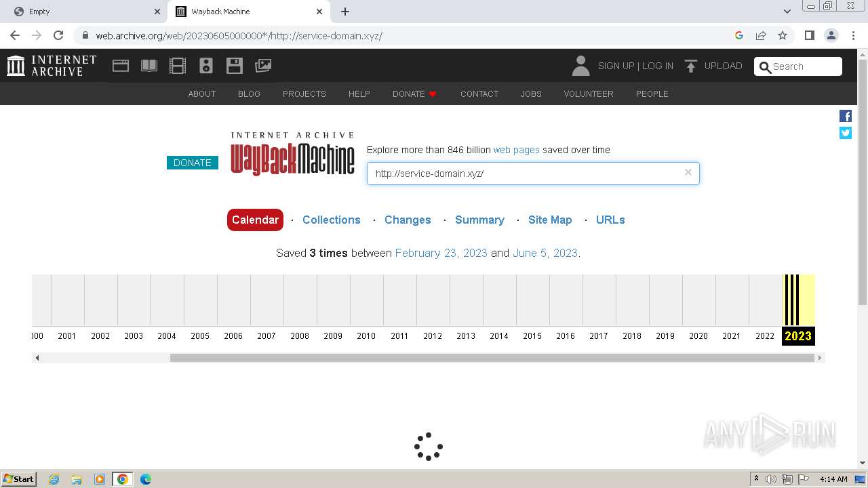
Task: Switch to Changes view
Action: pos(408,220)
